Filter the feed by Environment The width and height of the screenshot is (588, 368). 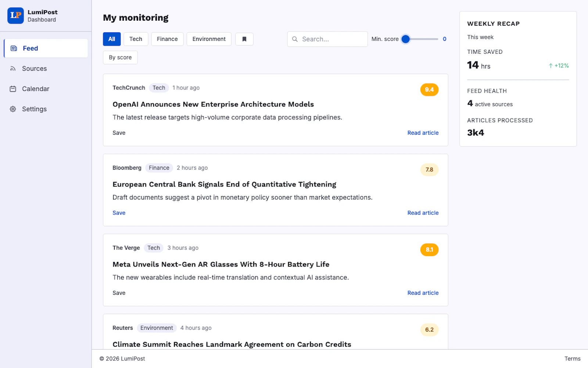click(x=209, y=39)
